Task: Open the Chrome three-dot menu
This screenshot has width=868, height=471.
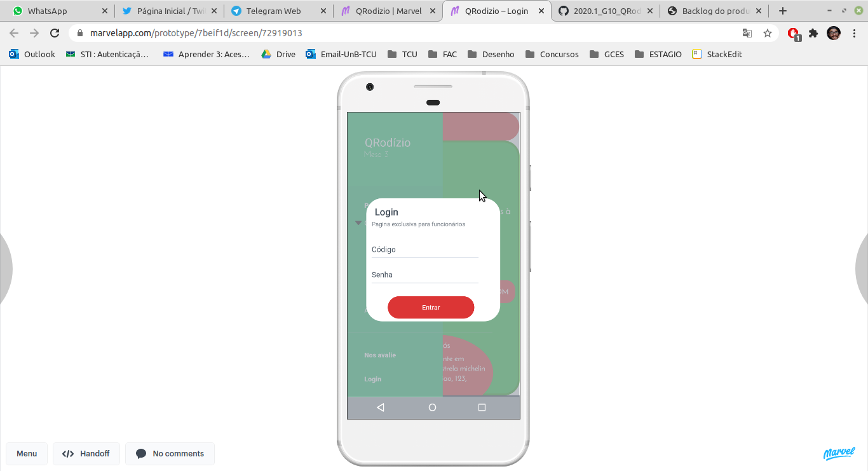Action: pos(854,33)
